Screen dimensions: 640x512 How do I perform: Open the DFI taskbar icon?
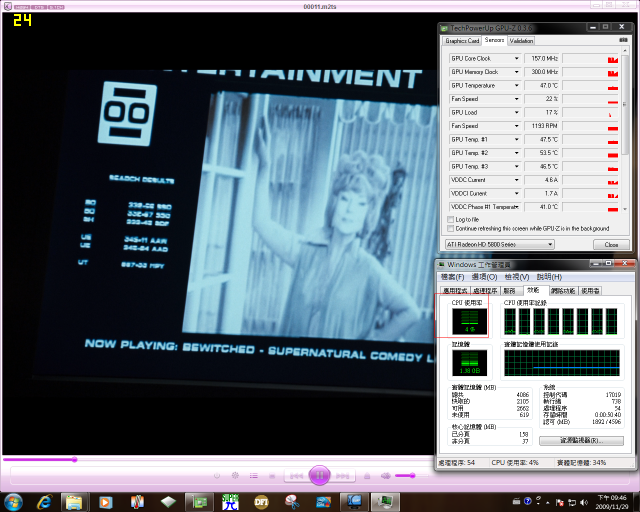coord(261,502)
